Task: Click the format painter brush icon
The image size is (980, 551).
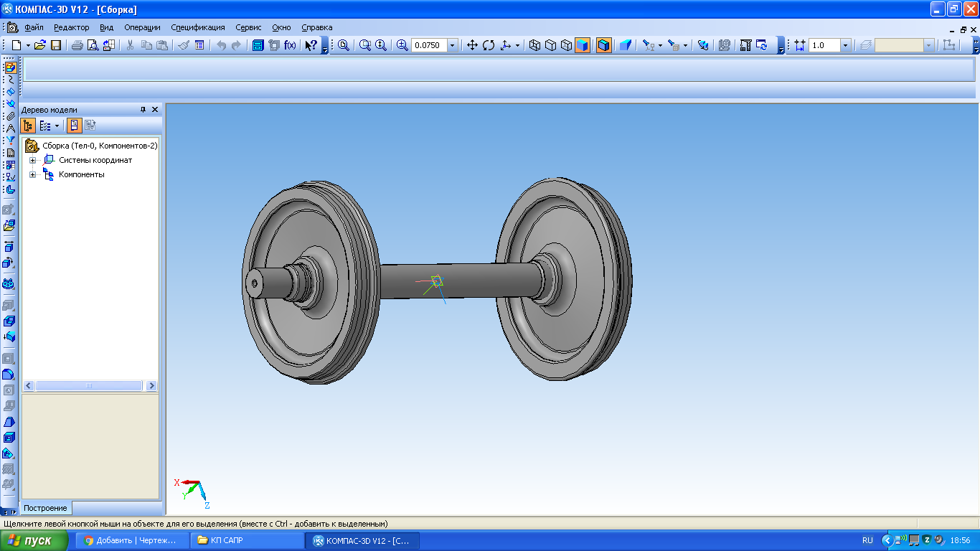Action: (x=183, y=45)
